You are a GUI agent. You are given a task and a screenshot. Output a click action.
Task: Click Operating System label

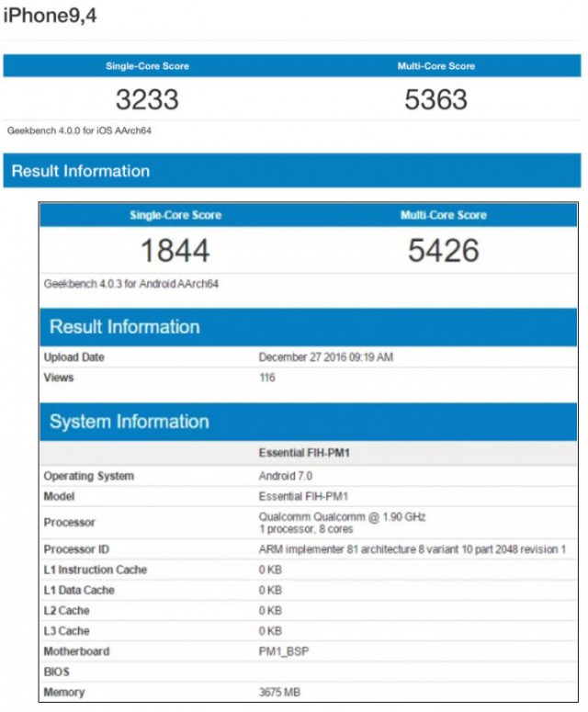pos(89,476)
